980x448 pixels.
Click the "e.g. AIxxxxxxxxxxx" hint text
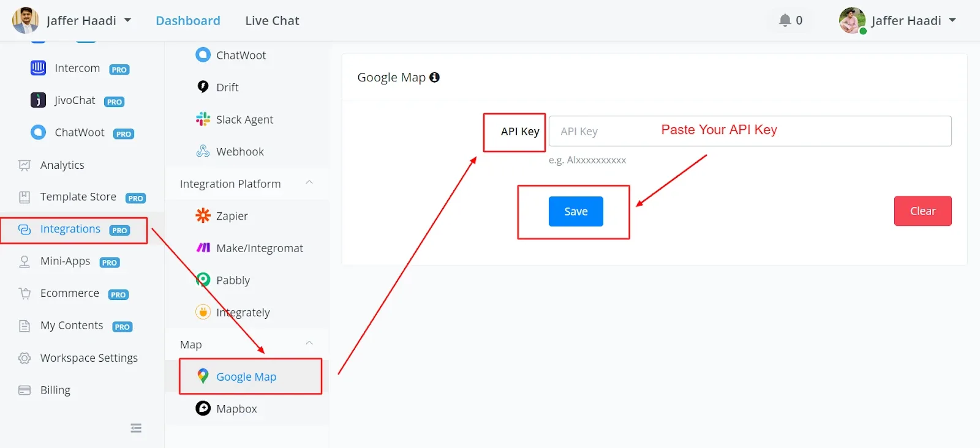click(587, 160)
